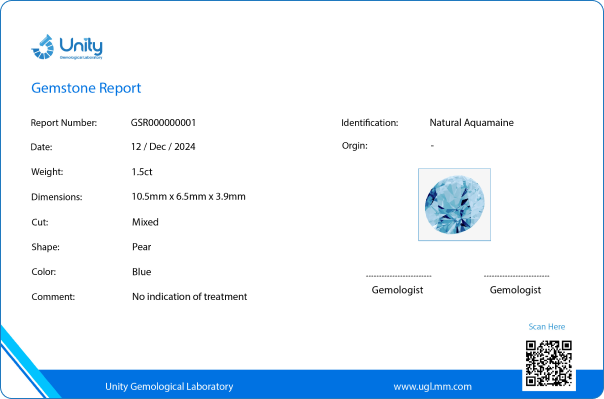Click Unity Gemological Laboratory footer text
The height and width of the screenshot is (399, 604).
pos(169,386)
